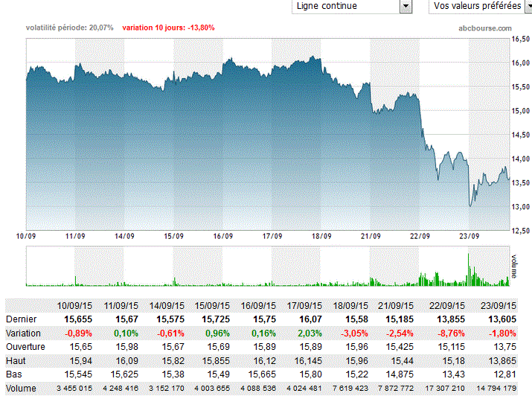Click the 18/09 date label on chart axis
Viewport: 532px width, 402px height.
321,236
